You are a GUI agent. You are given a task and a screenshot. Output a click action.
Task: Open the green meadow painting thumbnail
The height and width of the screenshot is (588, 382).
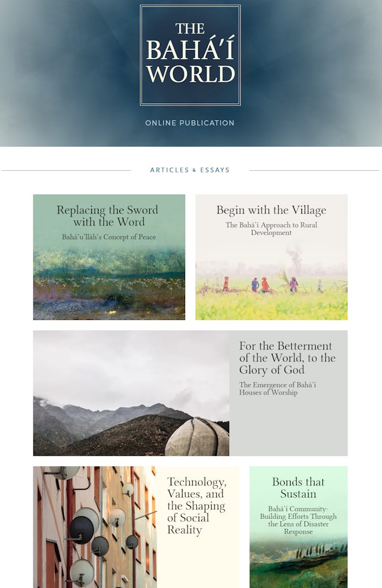pos(109,284)
